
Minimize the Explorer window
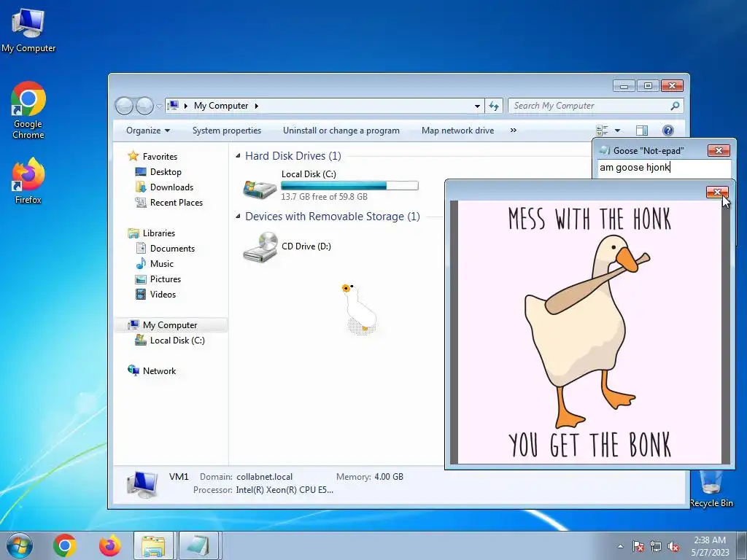(x=624, y=86)
